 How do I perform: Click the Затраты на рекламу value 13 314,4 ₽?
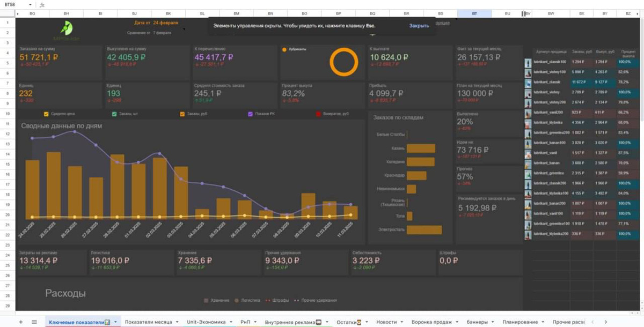39,261
